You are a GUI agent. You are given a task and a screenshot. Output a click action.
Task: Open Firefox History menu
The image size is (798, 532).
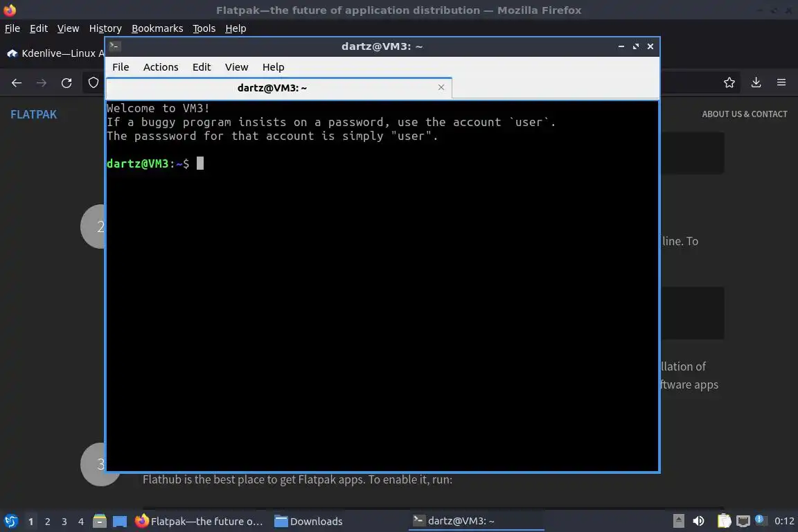(x=105, y=28)
